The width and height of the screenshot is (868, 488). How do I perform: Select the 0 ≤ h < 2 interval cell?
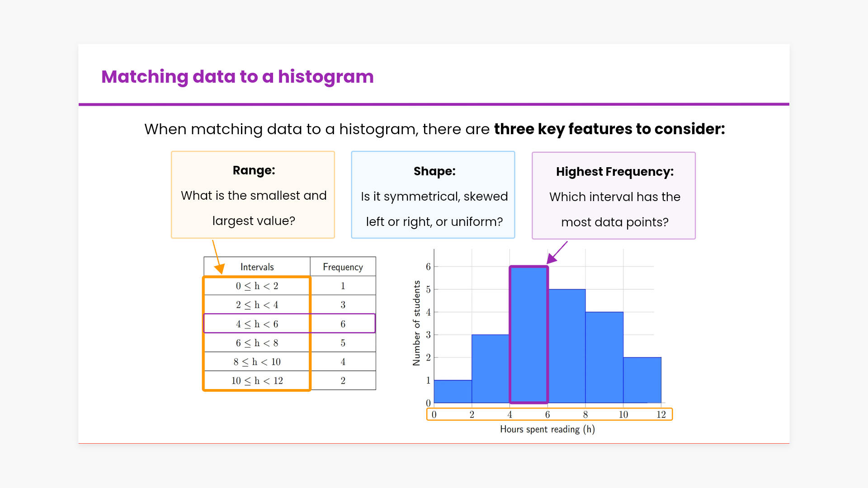coord(257,286)
